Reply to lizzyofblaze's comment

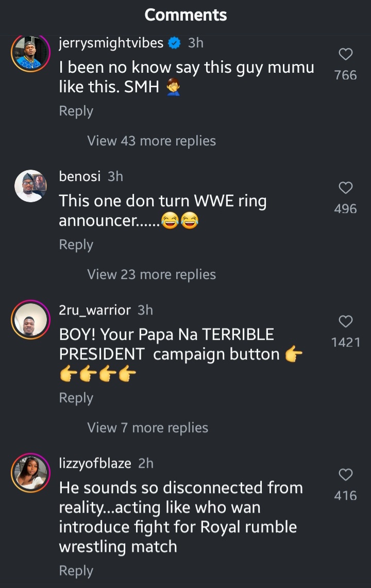[76, 571]
